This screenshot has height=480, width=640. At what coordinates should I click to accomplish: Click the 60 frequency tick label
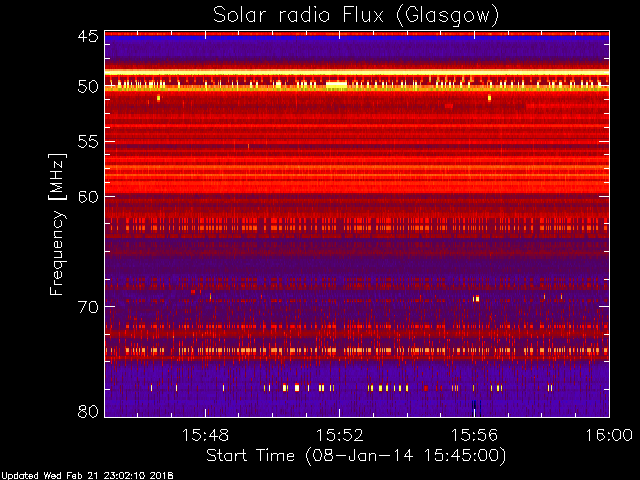point(88,197)
